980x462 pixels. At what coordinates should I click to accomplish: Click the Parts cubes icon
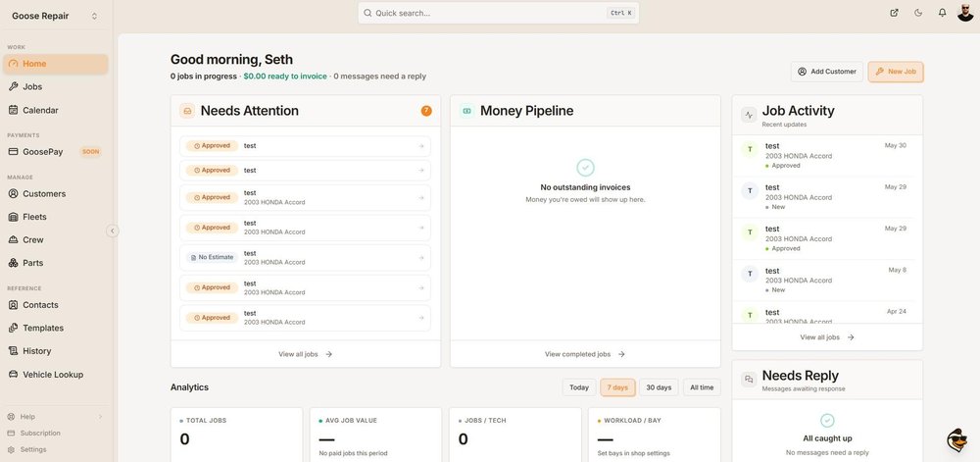[13, 263]
